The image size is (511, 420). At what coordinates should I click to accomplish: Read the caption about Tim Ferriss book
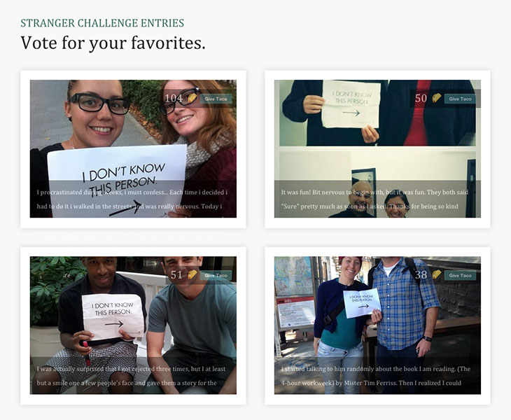[x=375, y=376]
